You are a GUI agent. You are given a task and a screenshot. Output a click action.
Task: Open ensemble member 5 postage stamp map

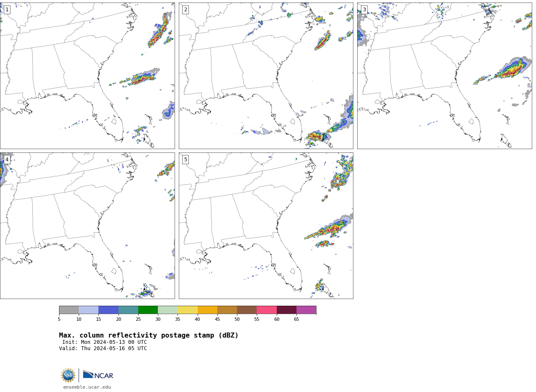[266, 226]
